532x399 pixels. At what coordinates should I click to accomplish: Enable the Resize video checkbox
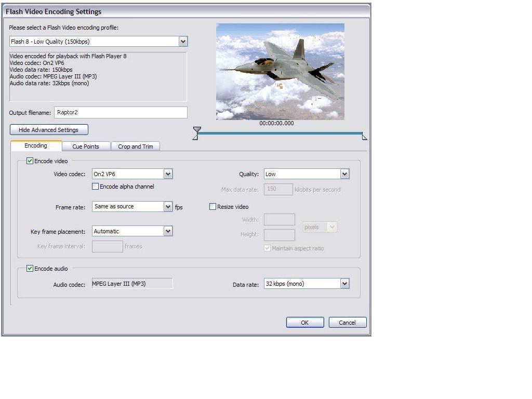[212, 207]
